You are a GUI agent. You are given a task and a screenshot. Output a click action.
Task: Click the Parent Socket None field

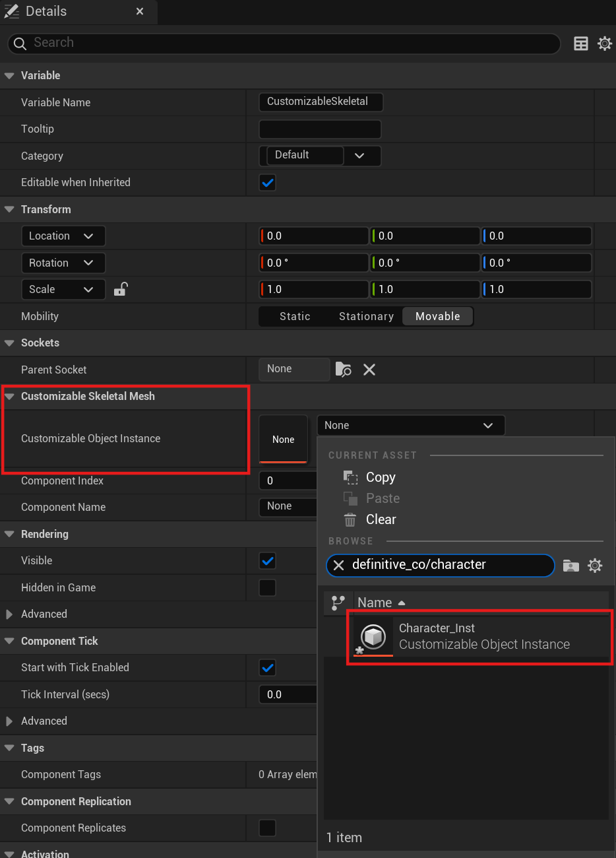click(294, 370)
